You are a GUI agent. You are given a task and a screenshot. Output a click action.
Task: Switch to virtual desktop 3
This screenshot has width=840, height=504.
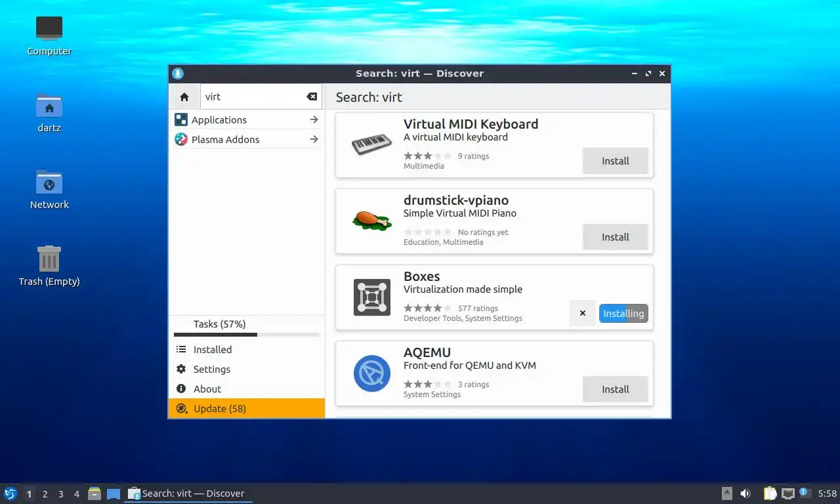tap(60, 494)
